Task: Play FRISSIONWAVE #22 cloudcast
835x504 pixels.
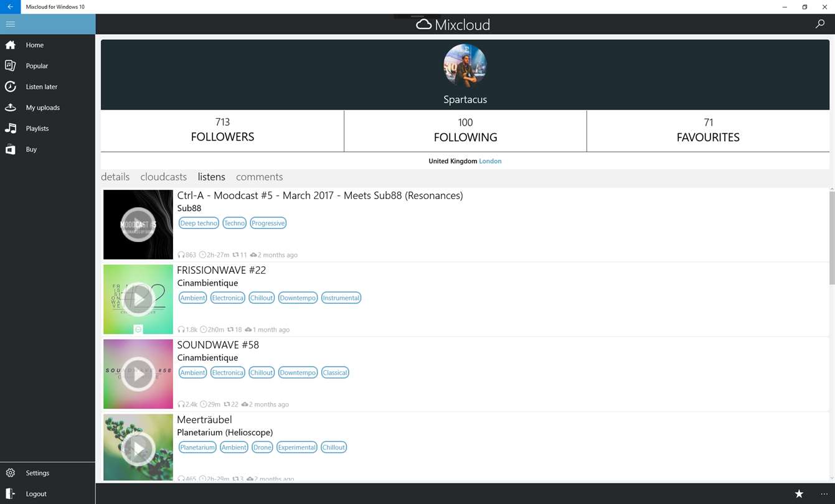Action: coord(138,299)
